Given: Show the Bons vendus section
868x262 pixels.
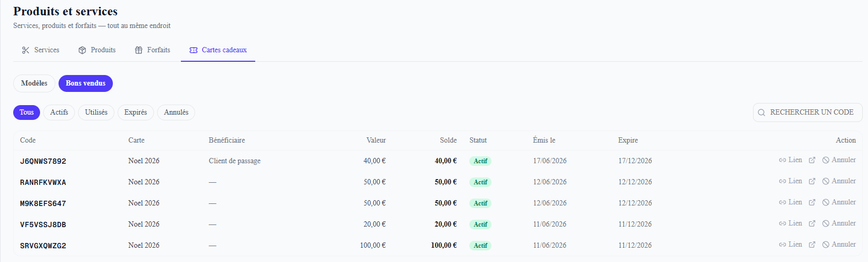Looking at the screenshot, I should (x=85, y=83).
